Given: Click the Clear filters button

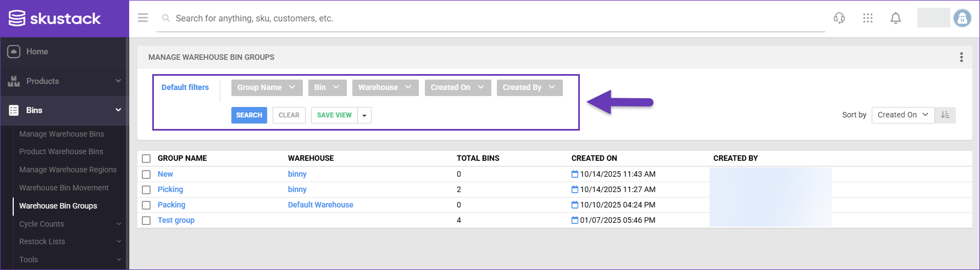Looking at the screenshot, I should (x=289, y=115).
